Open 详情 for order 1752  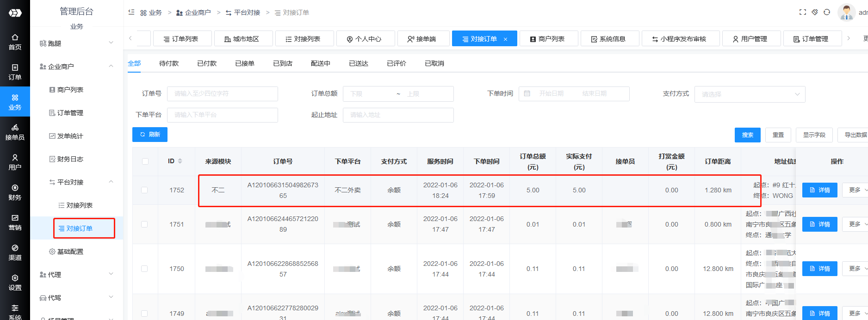(820, 190)
